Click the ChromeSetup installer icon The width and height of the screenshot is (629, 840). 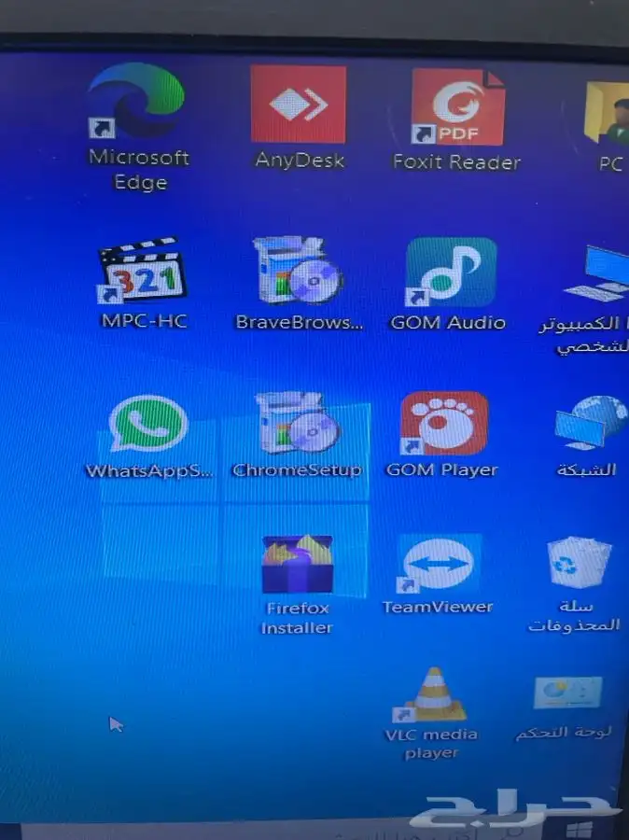(297, 425)
